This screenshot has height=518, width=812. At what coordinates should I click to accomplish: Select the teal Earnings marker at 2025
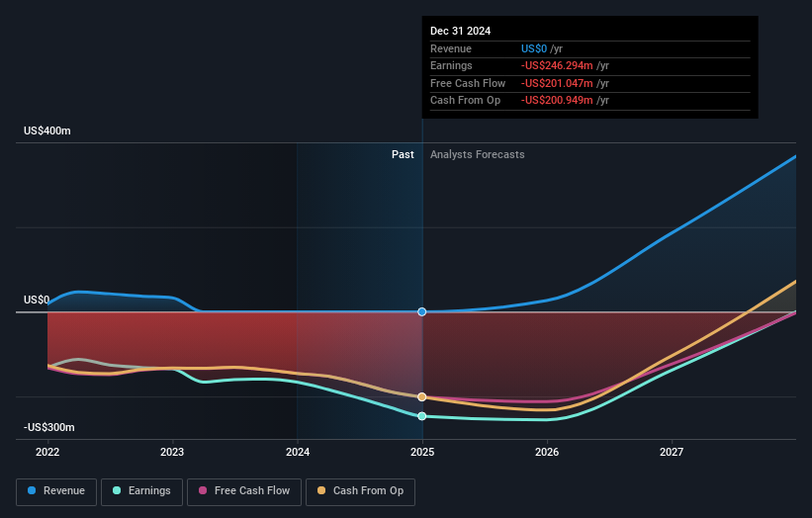pyautogui.click(x=422, y=416)
